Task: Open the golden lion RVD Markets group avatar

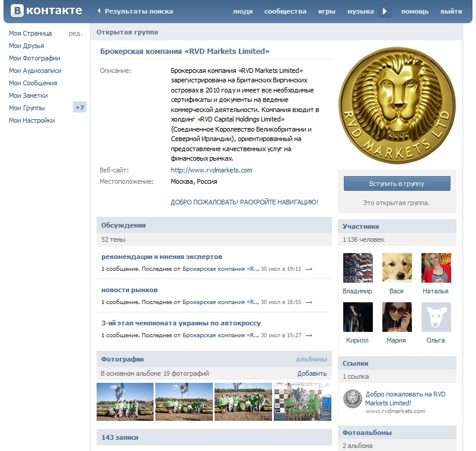Action: pos(397,105)
